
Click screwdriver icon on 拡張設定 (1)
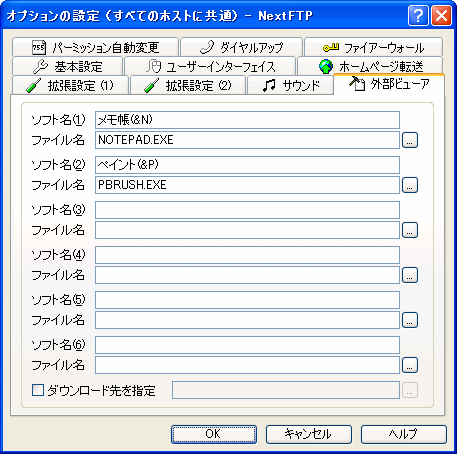(x=33, y=86)
